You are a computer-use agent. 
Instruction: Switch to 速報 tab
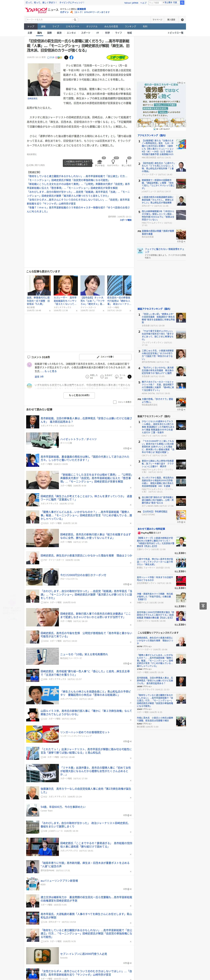tap(43, 27)
